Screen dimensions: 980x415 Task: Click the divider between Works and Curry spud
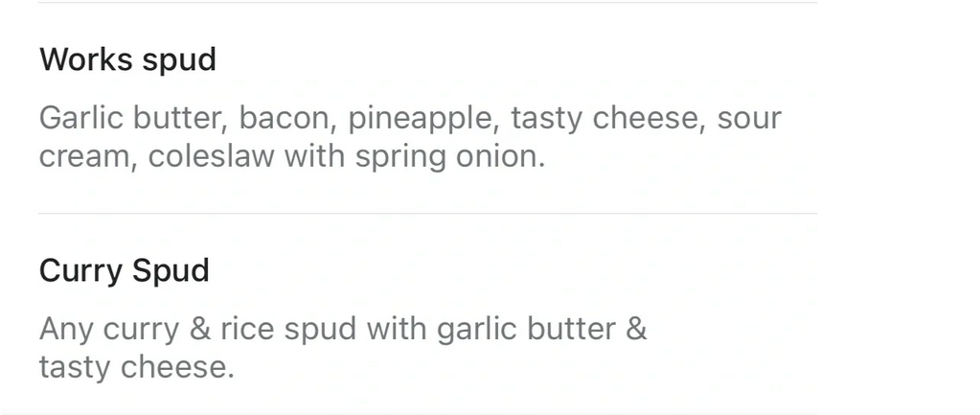click(428, 214)
